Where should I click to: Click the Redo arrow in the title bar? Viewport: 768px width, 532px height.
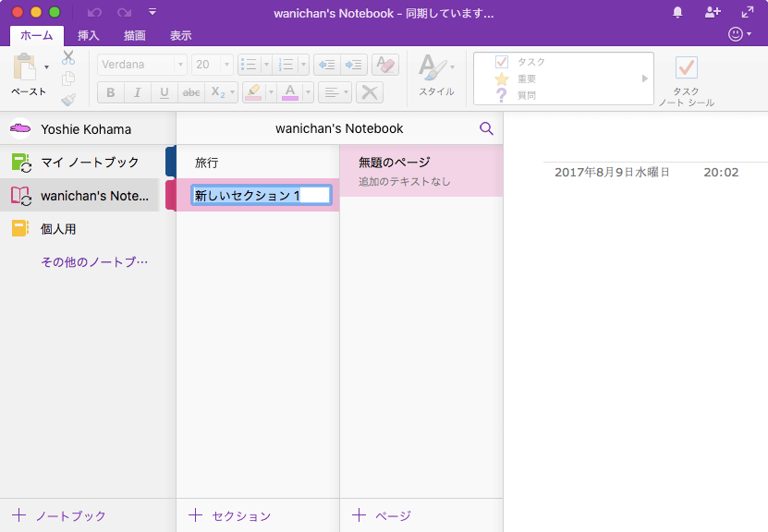[124, 12]
